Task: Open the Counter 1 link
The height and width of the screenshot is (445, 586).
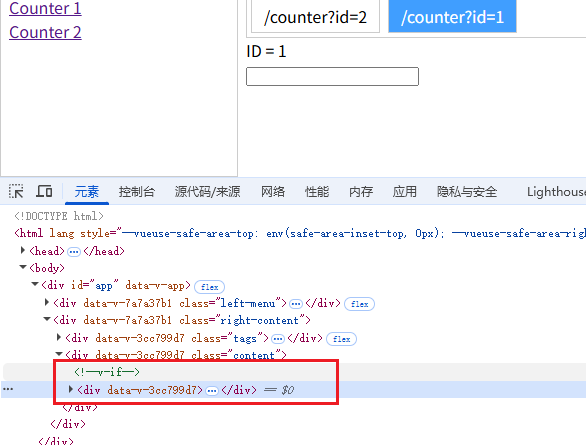Action: pyautogui.click(x=45, y=8)
